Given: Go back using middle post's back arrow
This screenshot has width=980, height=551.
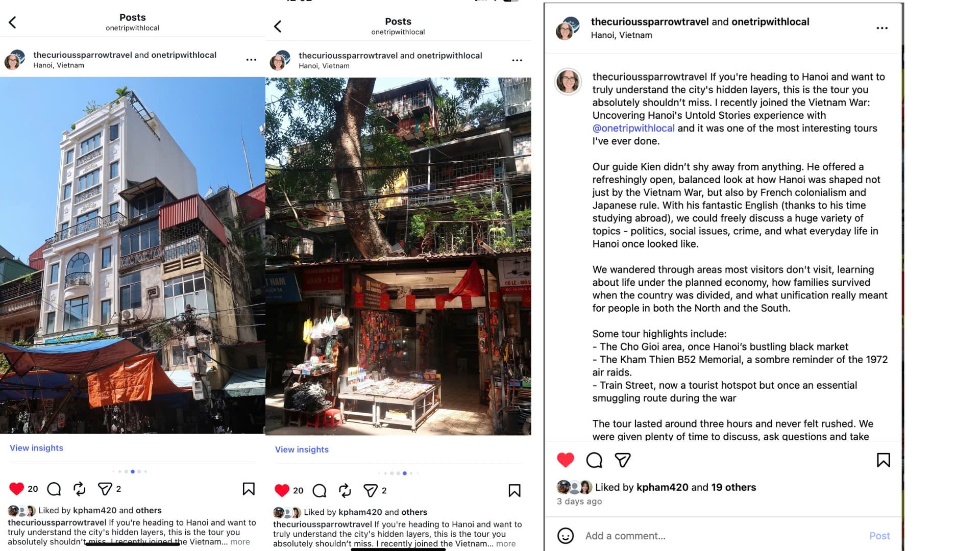Looking at the screenshot, I should click(278, 27).
